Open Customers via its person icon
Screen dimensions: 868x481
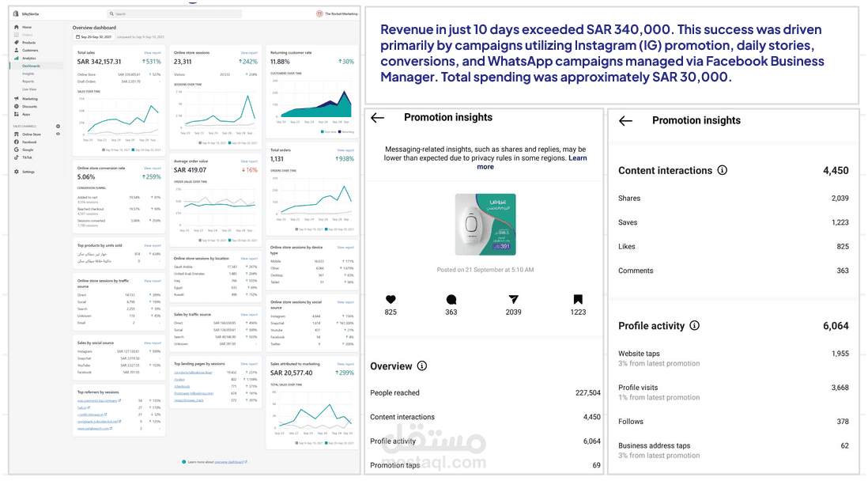point(17,51)
